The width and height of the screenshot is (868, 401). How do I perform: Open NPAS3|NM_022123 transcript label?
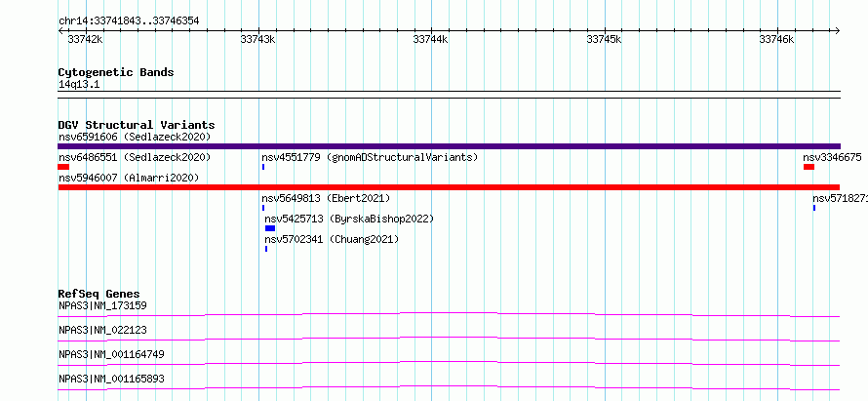[x=102, y=330]
